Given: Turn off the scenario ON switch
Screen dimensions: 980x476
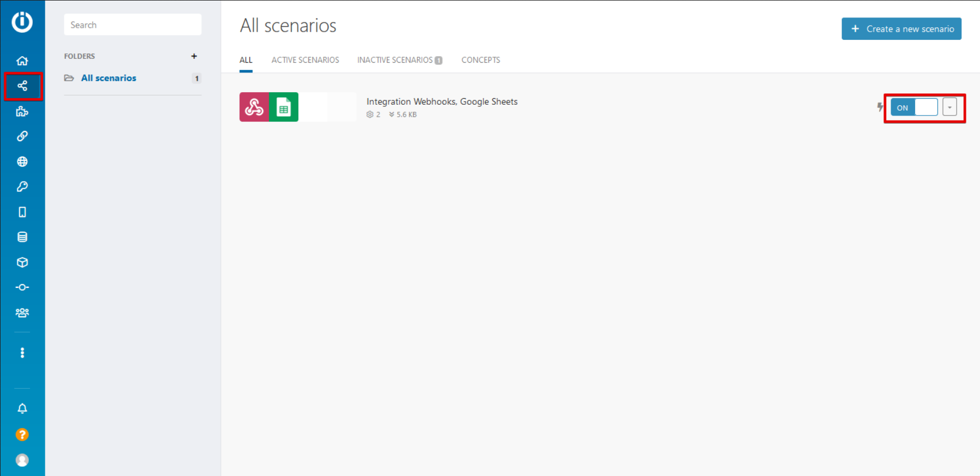Looking at the screenshot, I should click(x=914, y=107).
